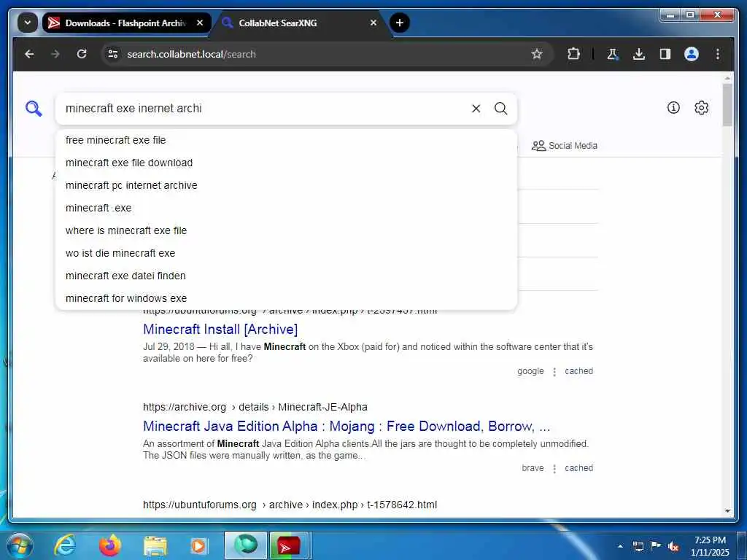
Task: Open a new browser tab
Action: [399, 23]
